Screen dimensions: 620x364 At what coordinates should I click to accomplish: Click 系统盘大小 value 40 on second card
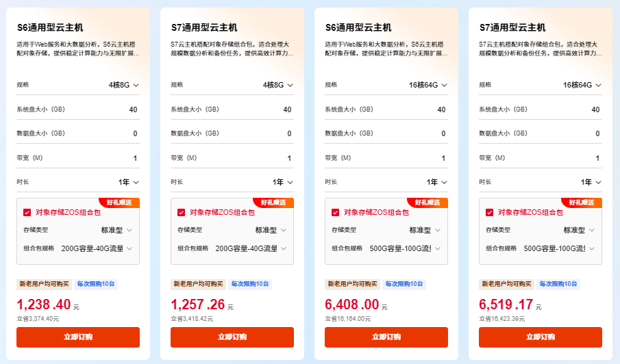pos(288,109)
